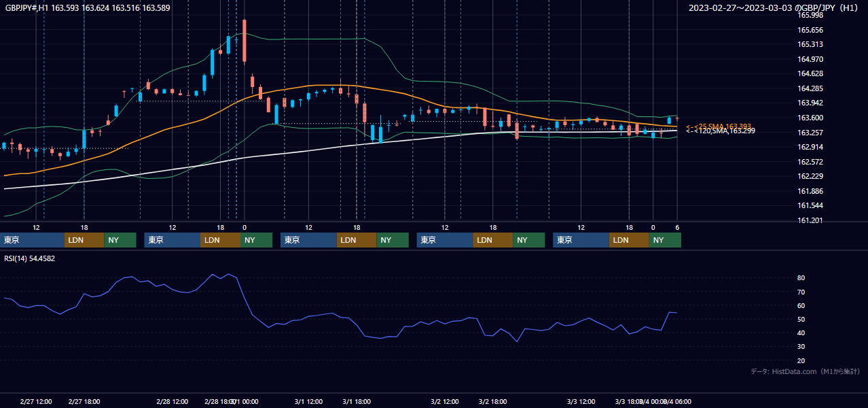Screen dimensions: 868x408
Task: Click the RSI 70 level label
Action: pyautogui.click(x=801, y=292)
